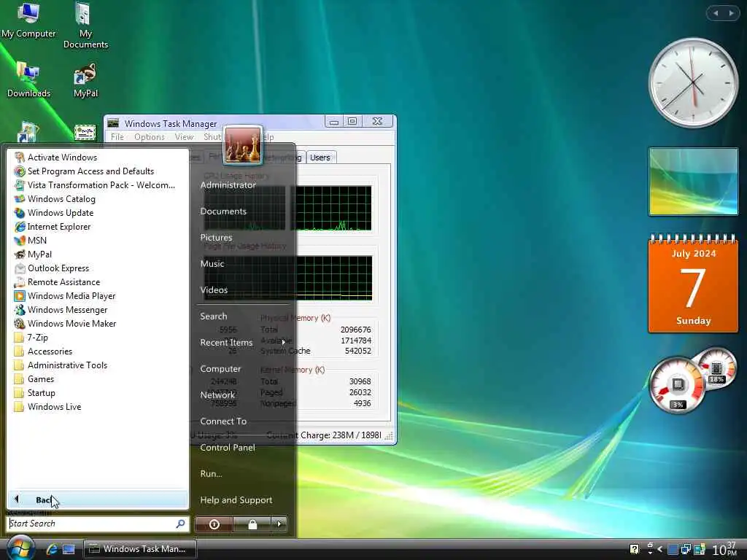This screenshot has width=747, height=560.
Task: Open Internet Explorer quick launch icon
Action: click(x=52, y=549)
